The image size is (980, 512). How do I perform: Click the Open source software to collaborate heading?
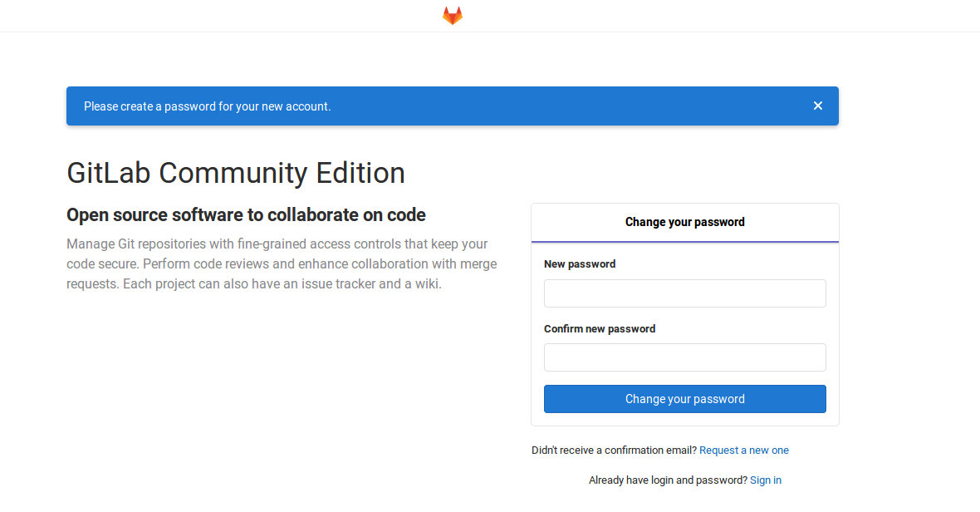point(246,214)
